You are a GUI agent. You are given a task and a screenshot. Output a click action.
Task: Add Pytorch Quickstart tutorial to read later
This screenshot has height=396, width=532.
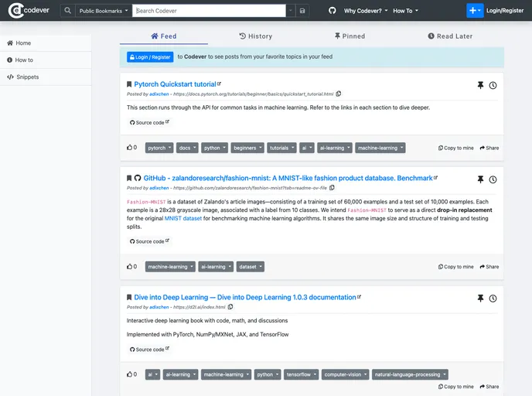493,86
